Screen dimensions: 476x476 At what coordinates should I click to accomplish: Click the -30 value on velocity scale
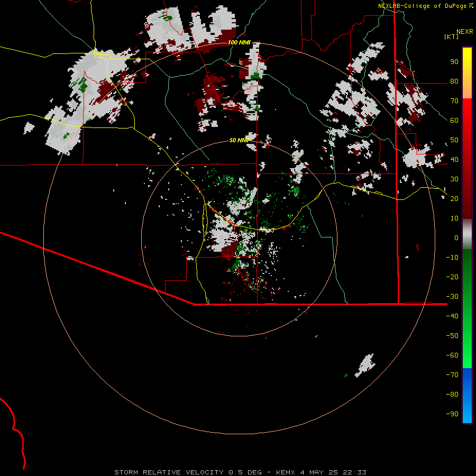[x=452, y=297]
